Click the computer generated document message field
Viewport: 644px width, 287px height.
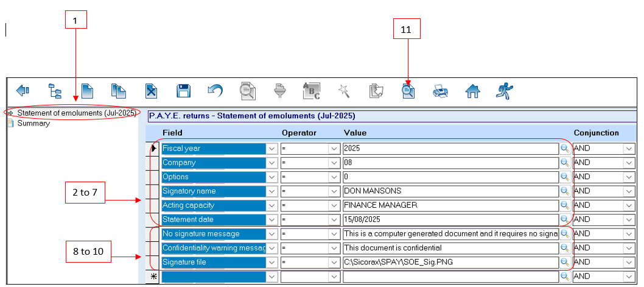tap(450, 234)
